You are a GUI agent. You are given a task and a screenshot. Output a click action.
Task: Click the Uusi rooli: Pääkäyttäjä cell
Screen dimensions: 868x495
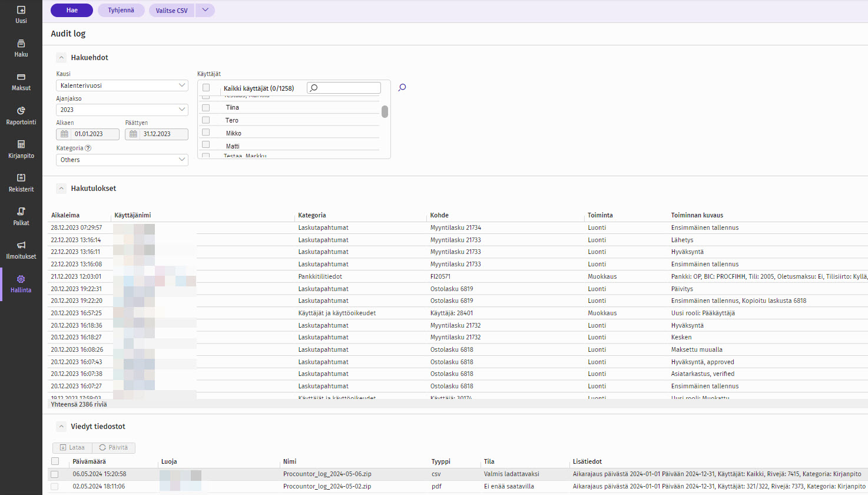703,313
